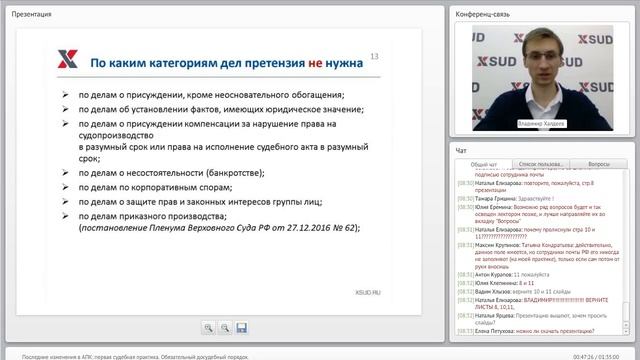
Task: Select bullet about приказного производства
Action: 152,216
